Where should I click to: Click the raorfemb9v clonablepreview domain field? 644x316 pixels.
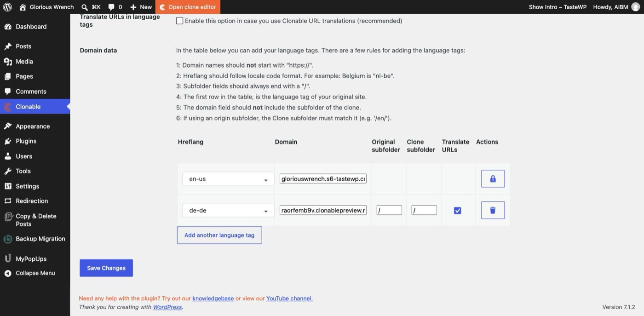click(x=323, y=210)
